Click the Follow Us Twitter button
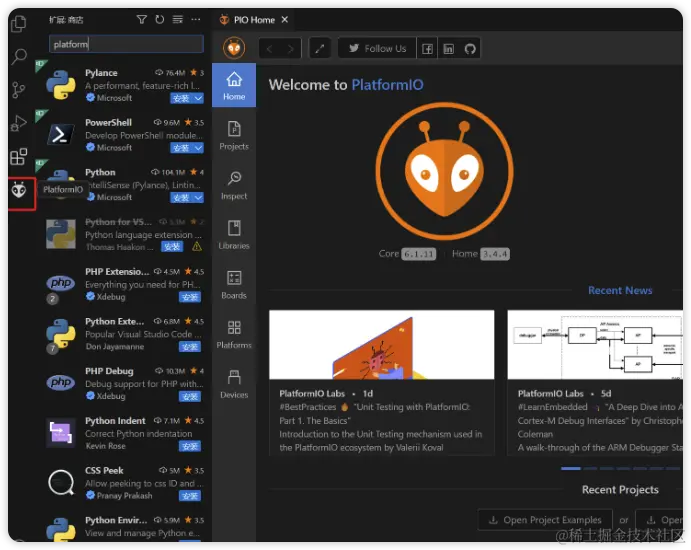This screenshot has width=691, height=550. coord(377,48)
